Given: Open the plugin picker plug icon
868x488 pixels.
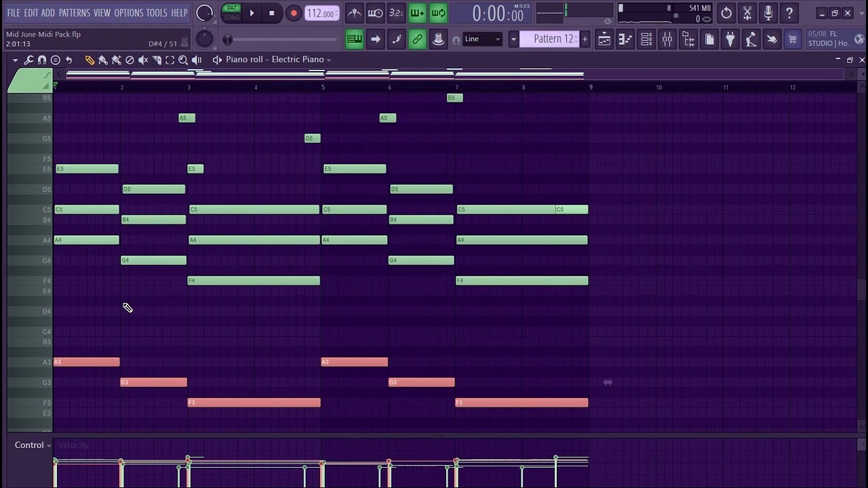Looking at the screenshot, I should [x=730, y=39].
